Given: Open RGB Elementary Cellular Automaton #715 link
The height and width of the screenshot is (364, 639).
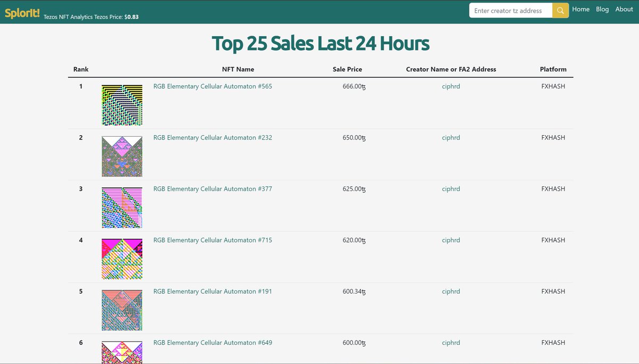Looking at the screenshot, I should click(212, 240).
